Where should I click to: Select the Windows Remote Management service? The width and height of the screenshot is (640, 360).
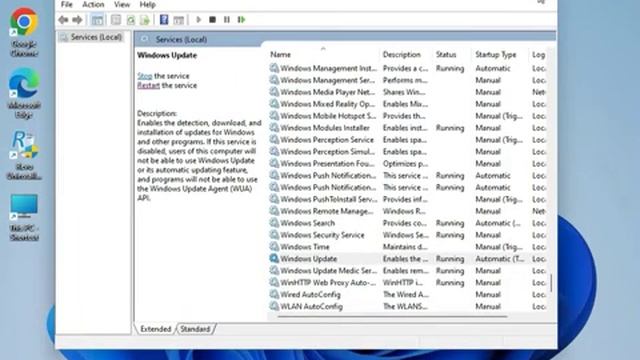point(407,211)
